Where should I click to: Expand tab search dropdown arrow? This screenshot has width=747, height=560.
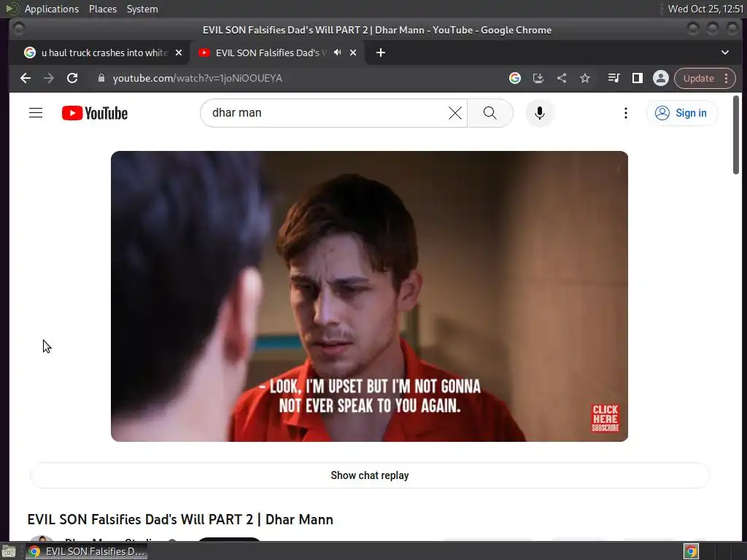pyautogui.click(x=724, y=52)
